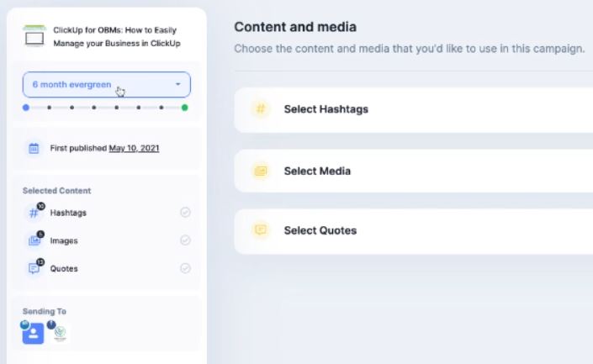Toggle the checkmark next to Hashtags
Image resolution: width=593 pixels, height=364 pixels.
(x=185, y=213)
